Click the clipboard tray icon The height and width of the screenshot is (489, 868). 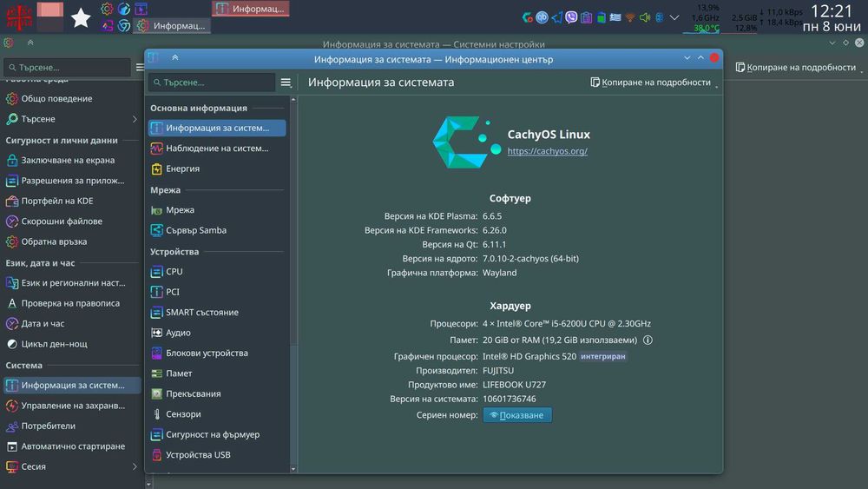coord(586,17)
